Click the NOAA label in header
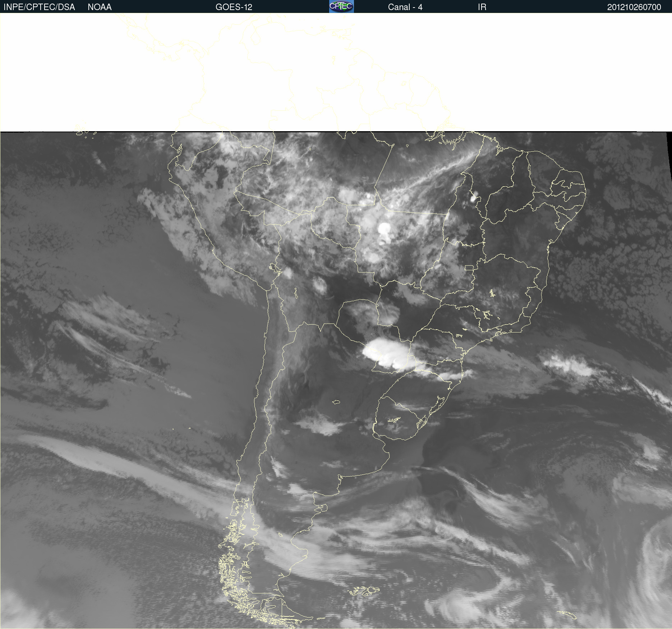The image size is (672, 629). point(100,7)
